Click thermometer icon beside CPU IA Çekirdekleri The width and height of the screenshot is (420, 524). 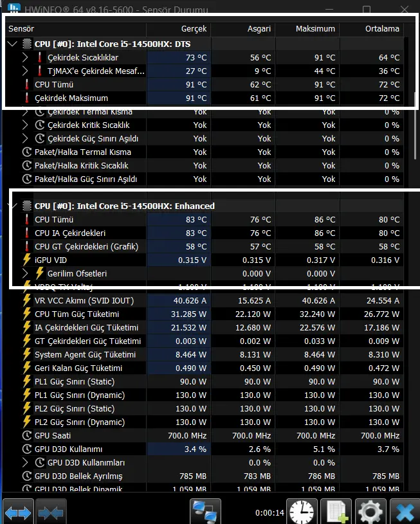click(27, 233)
